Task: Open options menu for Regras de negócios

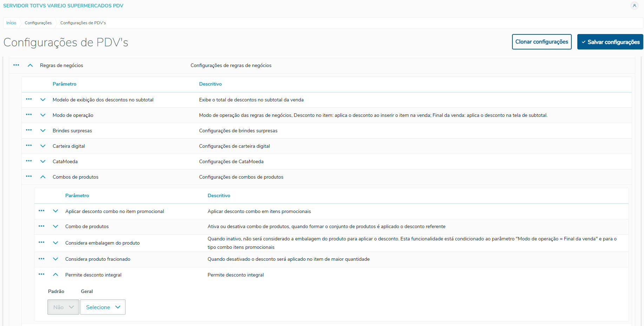Action: click(16, 65)
